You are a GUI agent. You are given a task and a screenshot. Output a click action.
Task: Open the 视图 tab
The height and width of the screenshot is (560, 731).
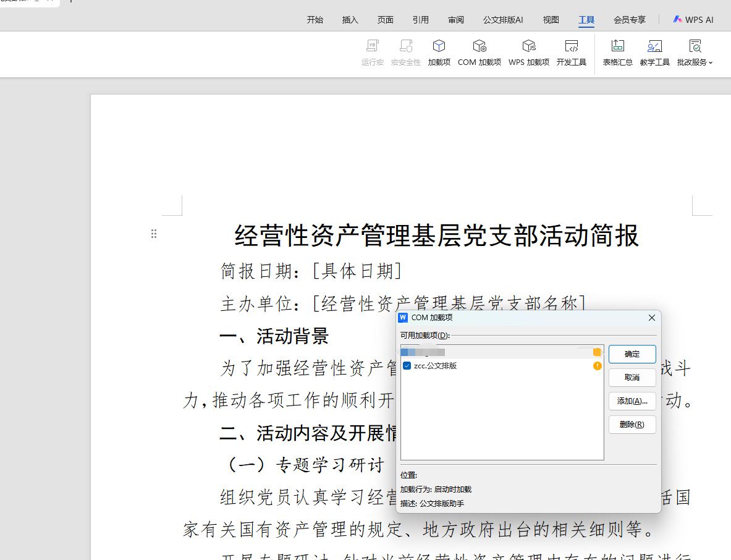(551, 20)
